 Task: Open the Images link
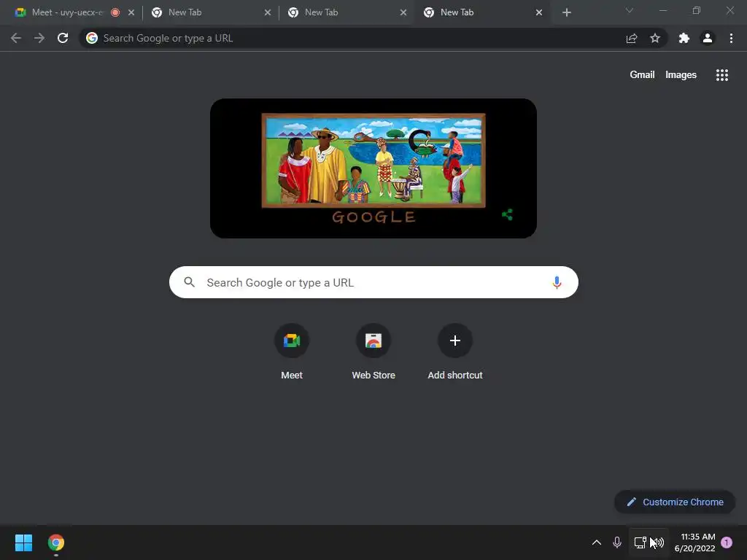[681, 75]
